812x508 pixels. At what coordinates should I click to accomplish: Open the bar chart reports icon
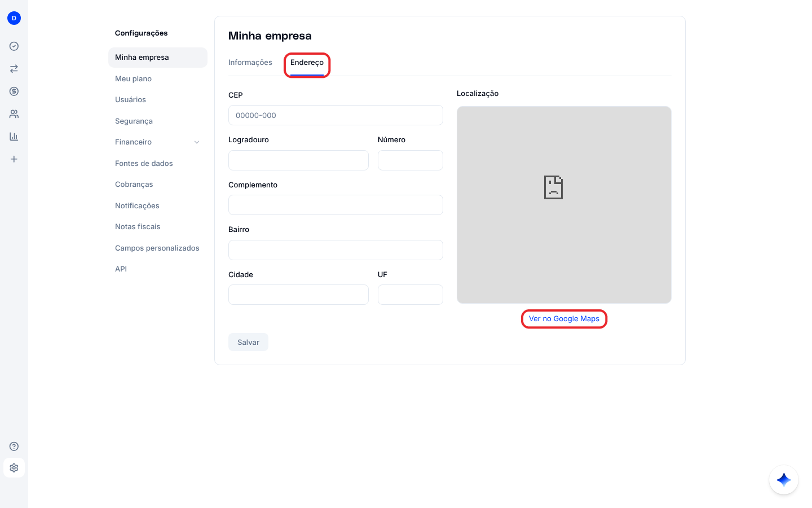(14, 137)
